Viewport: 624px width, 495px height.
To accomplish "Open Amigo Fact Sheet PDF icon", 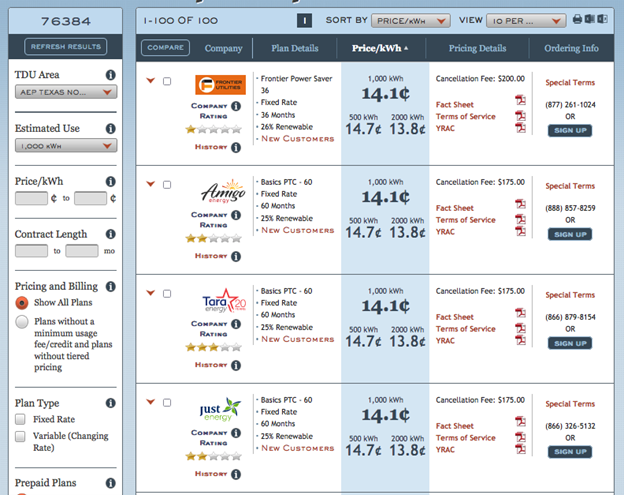I will coord(521,204).
